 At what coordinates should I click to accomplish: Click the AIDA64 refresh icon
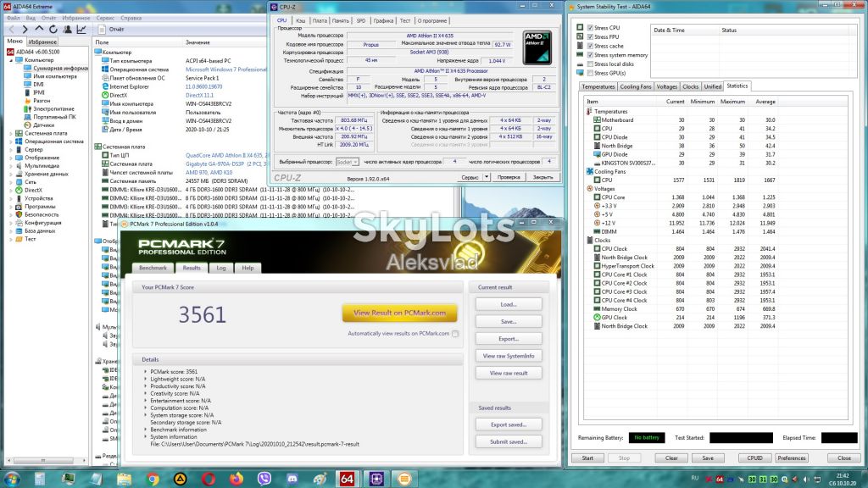click(x=53, y=30)
